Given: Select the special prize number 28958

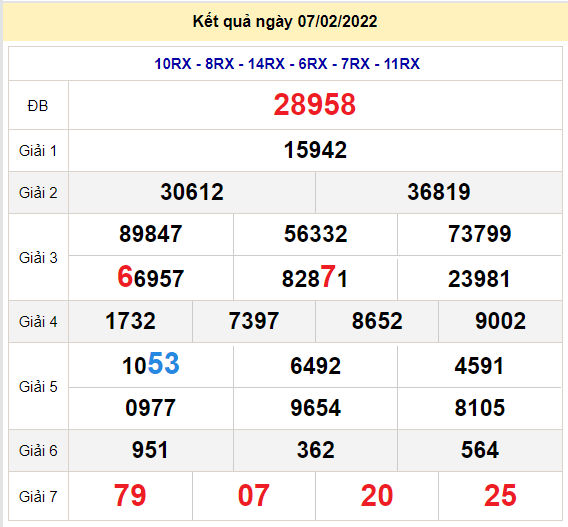Looking at the screenshot, I should pyautogui.click(x=314, y=105).
